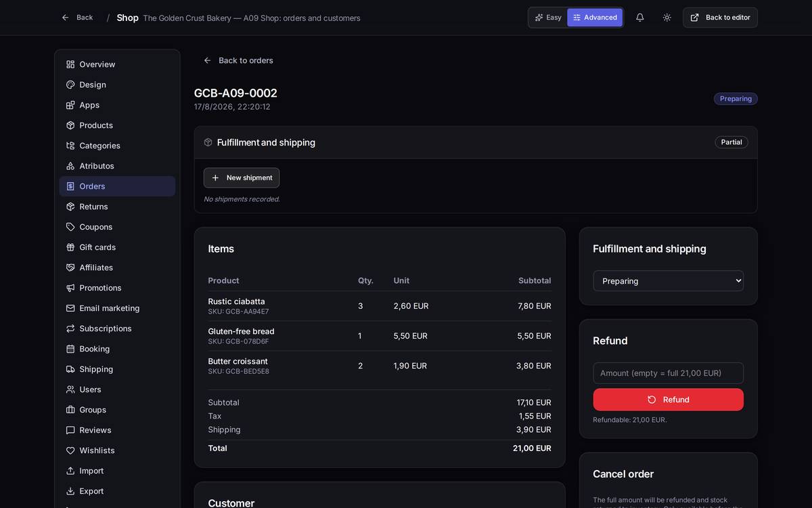Open the Reviews menu item
Image resolution: width=812 pixels, height=508 pixels.
pos(117,430)
